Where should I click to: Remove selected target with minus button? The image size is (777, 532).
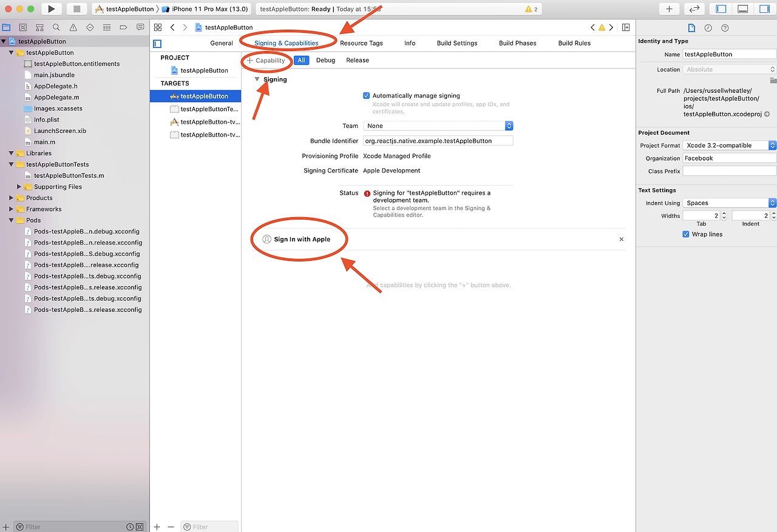tap(171, 527)
